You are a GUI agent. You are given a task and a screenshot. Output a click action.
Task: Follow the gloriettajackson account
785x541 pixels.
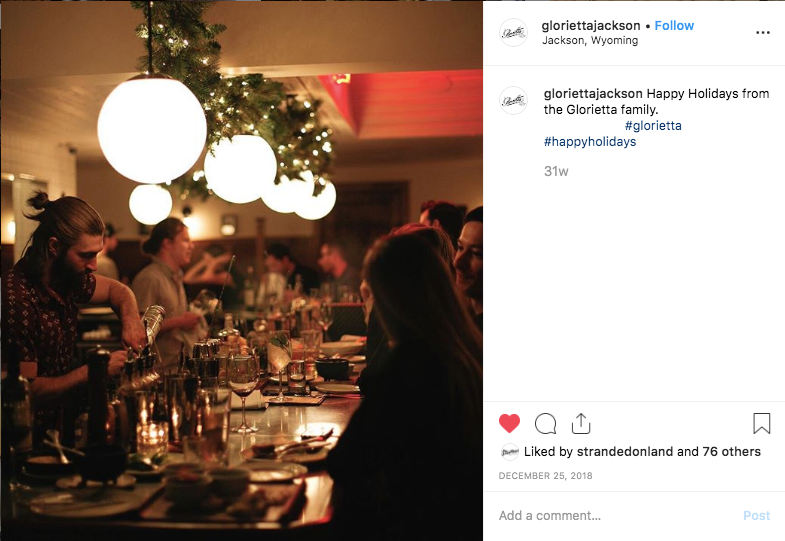coord(674,26)
